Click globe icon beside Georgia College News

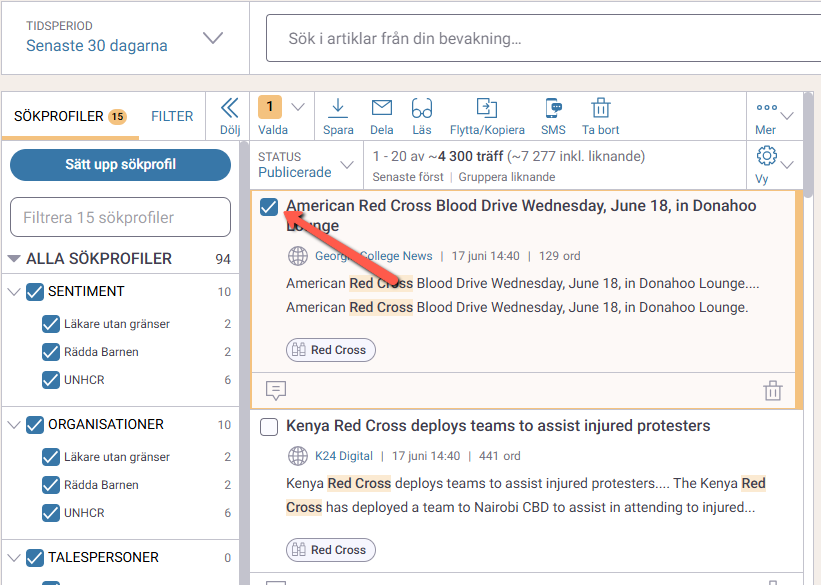[x=298, y=256]
